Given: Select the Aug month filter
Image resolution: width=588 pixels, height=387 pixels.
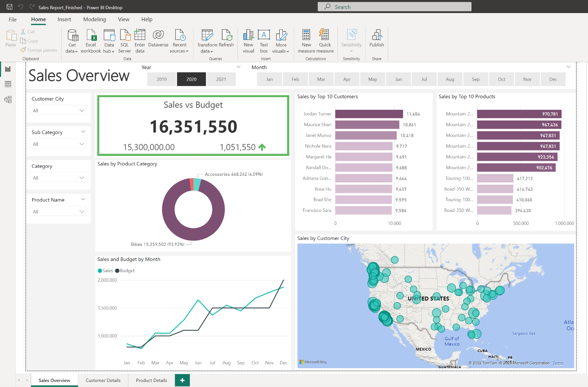Looking at the screenshot, I should click(x=450, y=79).
